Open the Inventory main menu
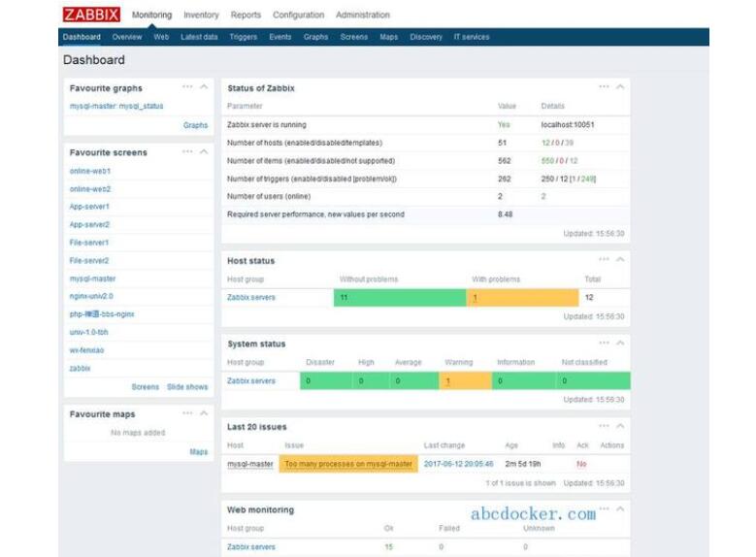 (201, 15)
